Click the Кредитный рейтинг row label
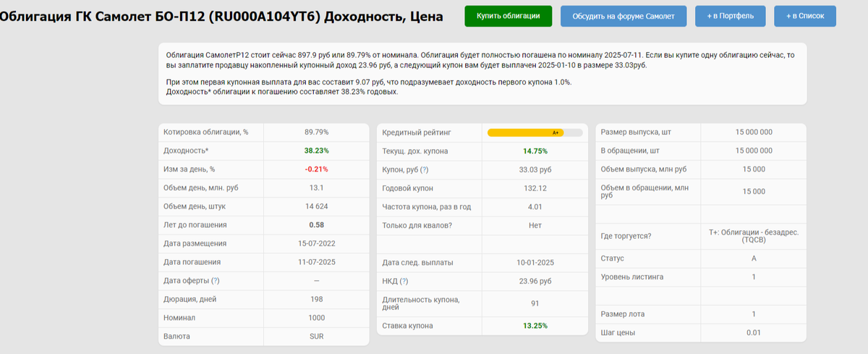Viewport: 868px width, 354px height. pyautogui.click(x=416, y=132)
